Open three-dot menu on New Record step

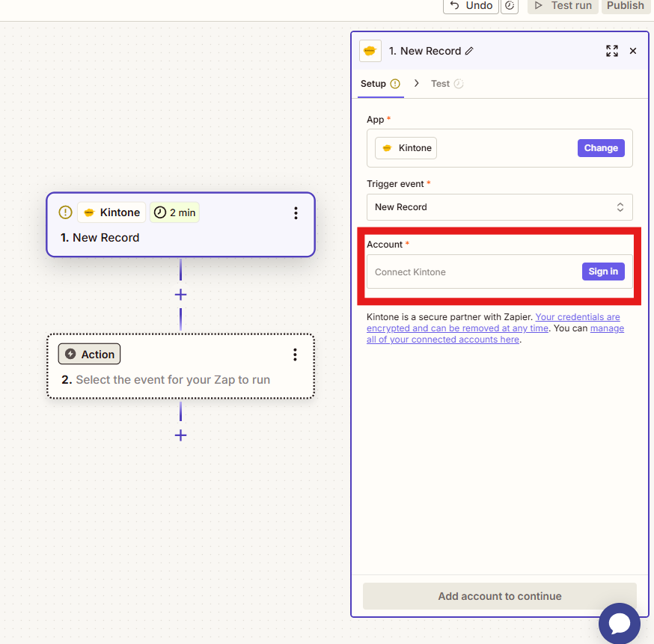(296, 213)
